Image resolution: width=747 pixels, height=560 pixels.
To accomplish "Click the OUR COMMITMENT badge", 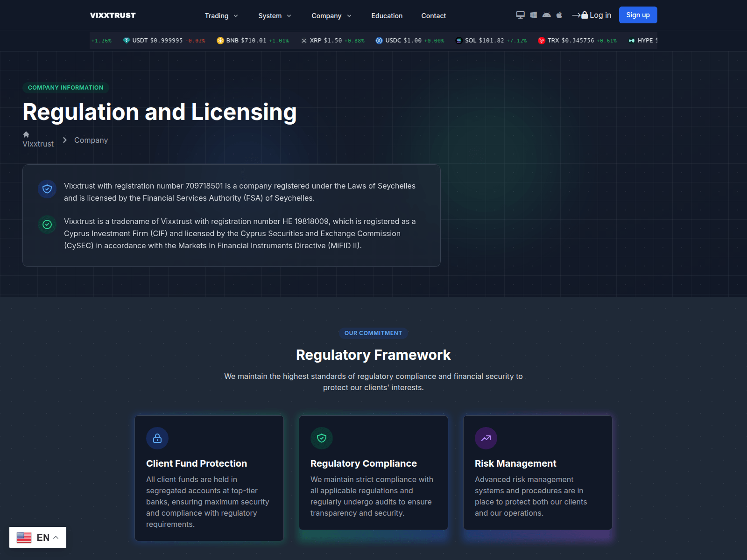I will [373, 333].
